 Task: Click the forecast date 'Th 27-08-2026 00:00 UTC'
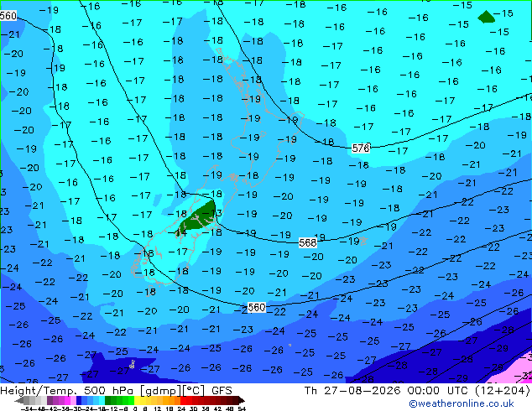[387, 391]
